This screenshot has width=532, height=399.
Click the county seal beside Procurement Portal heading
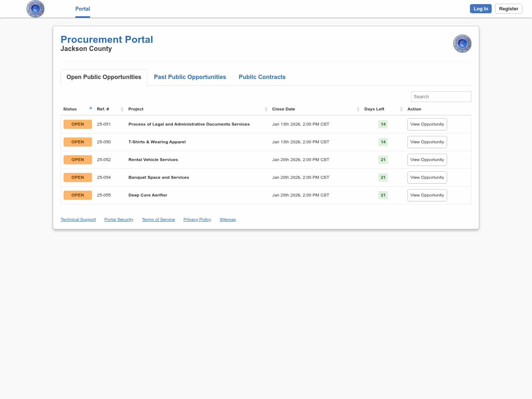click(462, 44)
